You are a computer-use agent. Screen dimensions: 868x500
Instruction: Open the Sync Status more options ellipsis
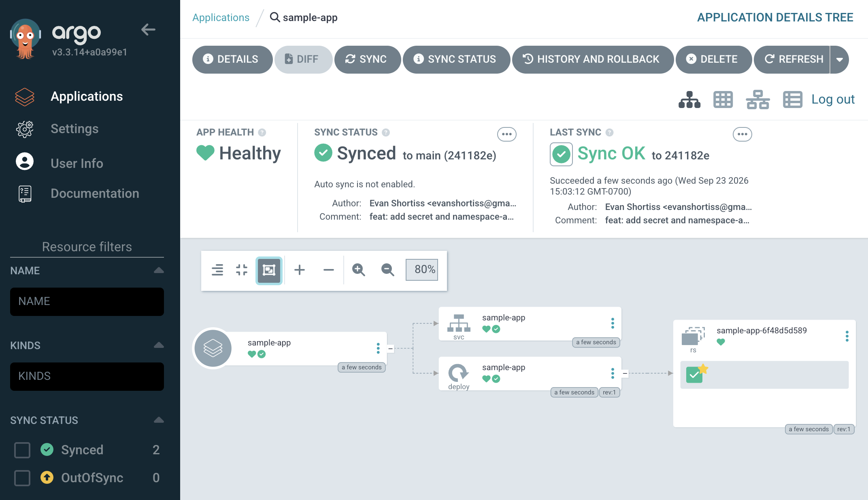pos(507,134)
